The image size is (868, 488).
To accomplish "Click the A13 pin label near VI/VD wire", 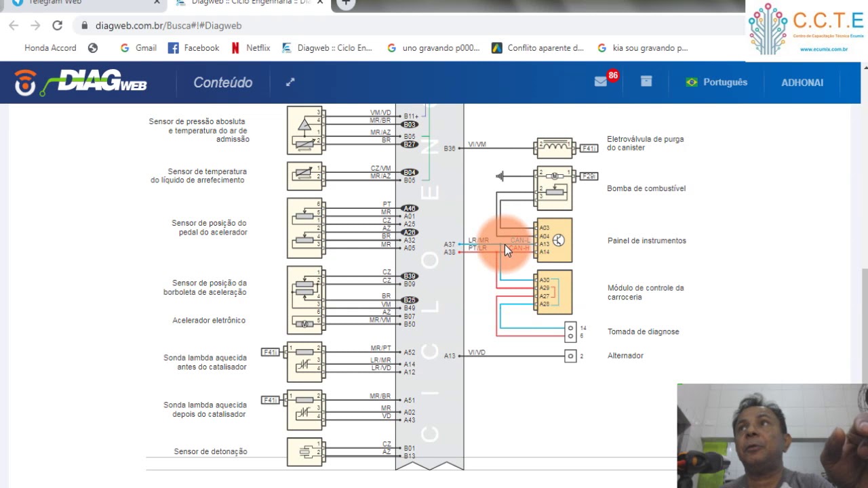I will click(x=450, y=356).
